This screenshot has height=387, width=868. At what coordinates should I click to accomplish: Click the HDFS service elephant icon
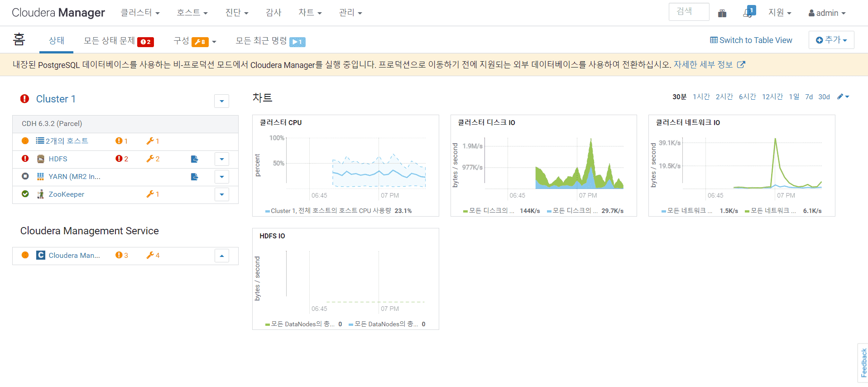[41, 159]
